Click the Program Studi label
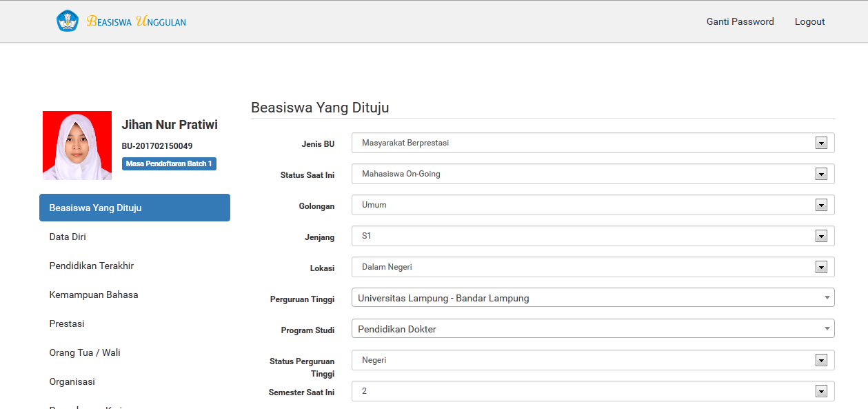Image resolution: width=868 pixels, height=409 pixels. pos(307,330)
